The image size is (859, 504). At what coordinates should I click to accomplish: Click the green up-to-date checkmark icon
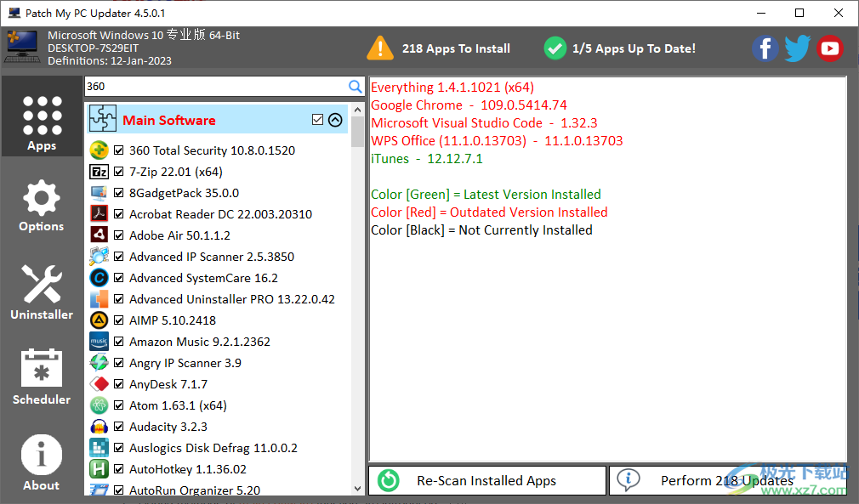[x=555, y=48]
